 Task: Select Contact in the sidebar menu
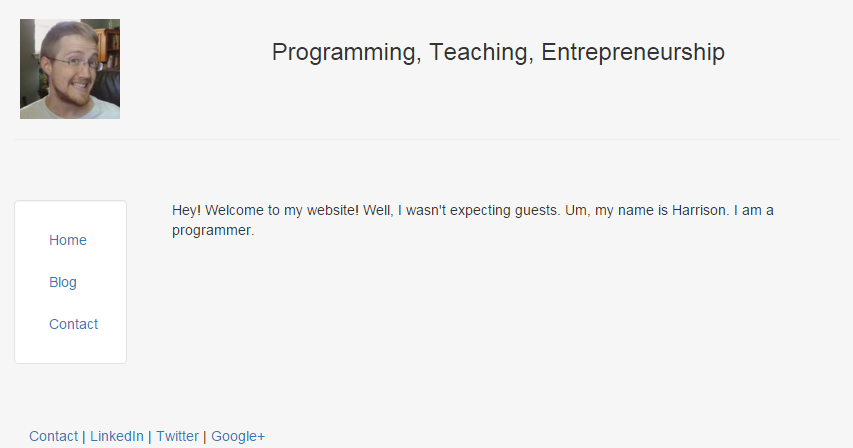pos(73,324)
